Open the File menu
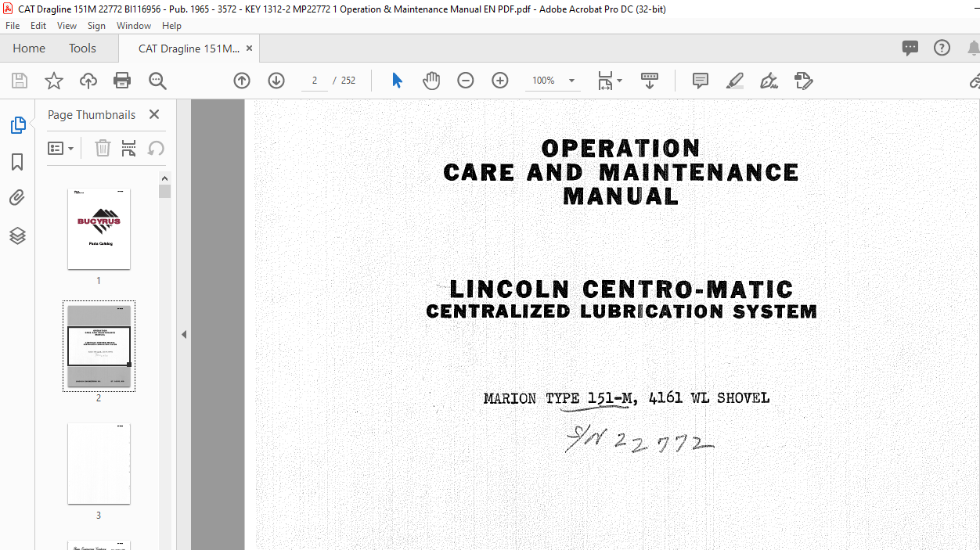Screen dimensions: 980x550 (x=13, y=26)
